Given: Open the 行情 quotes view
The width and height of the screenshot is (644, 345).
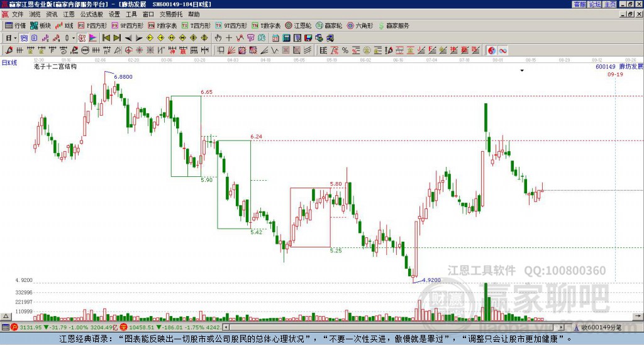Looking at the screenshot, I should (15, 25).
